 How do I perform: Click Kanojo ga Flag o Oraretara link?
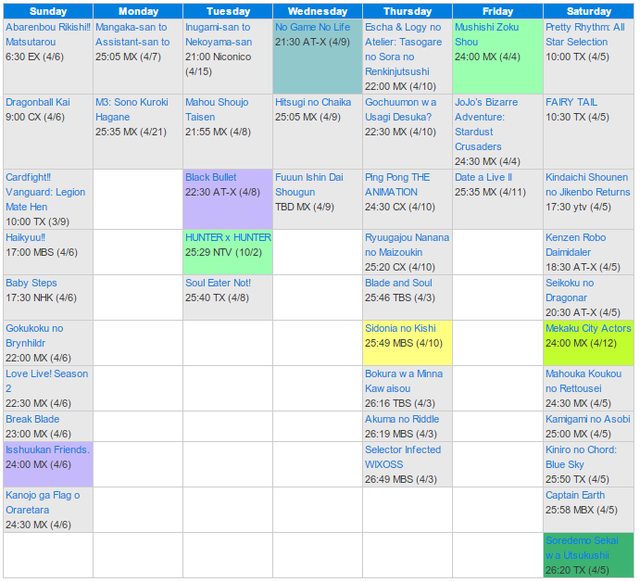click(x=42, y=503)
